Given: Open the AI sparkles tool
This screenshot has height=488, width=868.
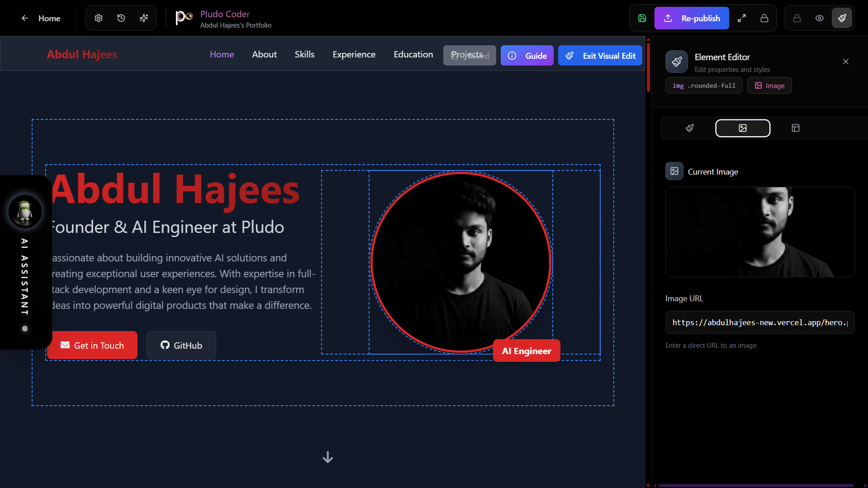Looking at the screenshot, I should click(143, 18).
